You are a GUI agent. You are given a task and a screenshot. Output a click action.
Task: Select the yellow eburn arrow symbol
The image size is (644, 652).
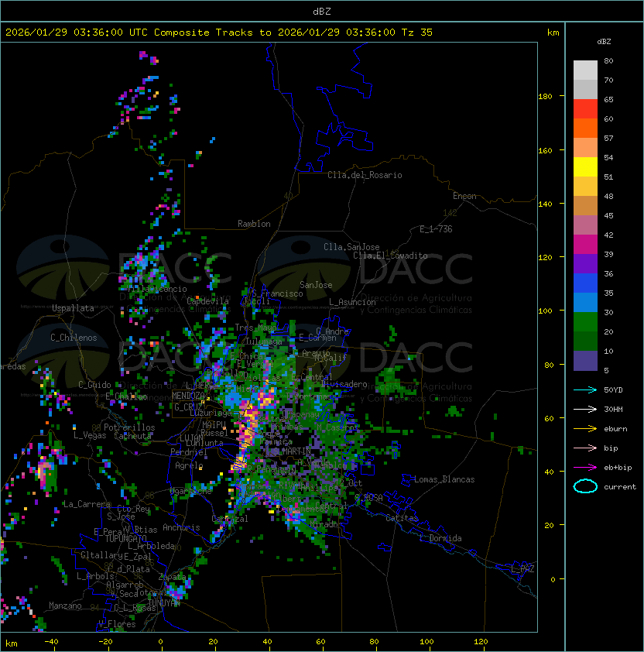tap(585, 429)
